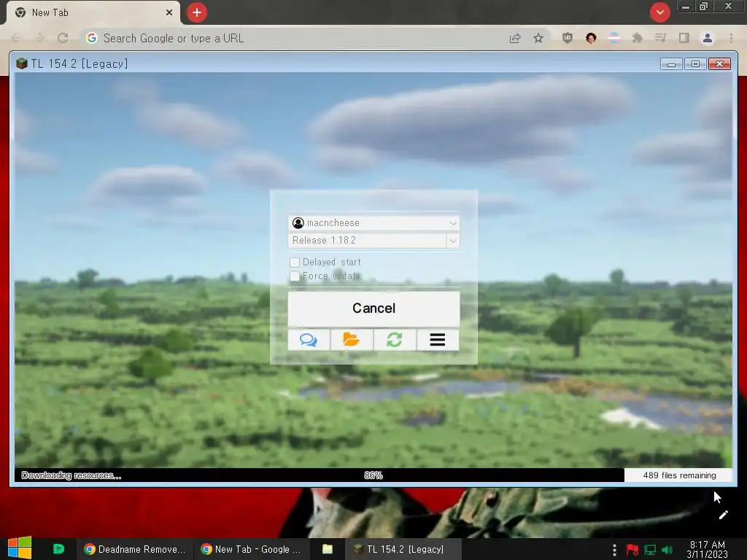747x560 pixels.
Task: Switch to Deadname Remover Chrome taskbar window
Action: click(134, 549)
